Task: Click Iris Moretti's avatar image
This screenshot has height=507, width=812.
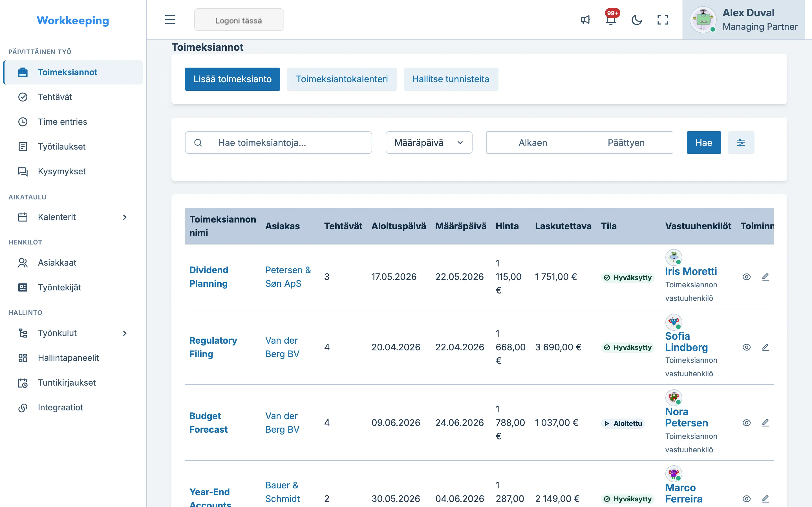Action: (673, 257)
